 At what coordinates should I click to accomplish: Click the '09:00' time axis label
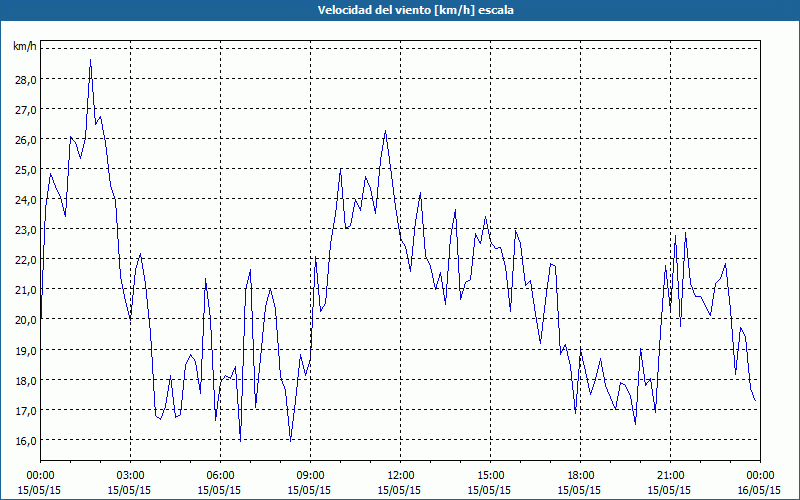(x=310, y=476)
